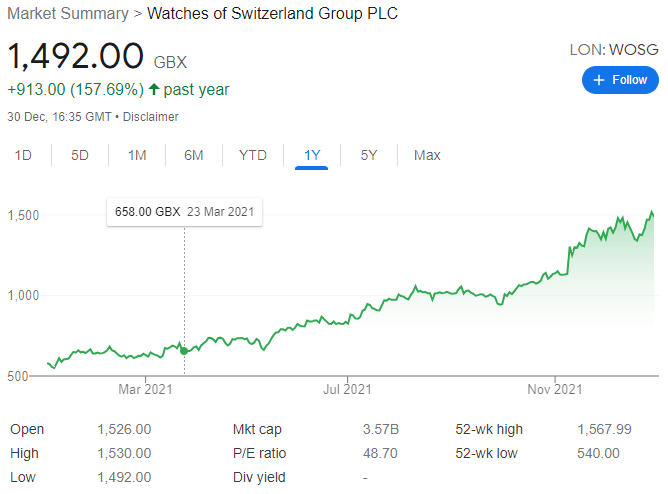The height and width of the screenshot is (494, 668).
Task: Click the Market Summary breadcrumb link
Action: (x=68, y=14)
